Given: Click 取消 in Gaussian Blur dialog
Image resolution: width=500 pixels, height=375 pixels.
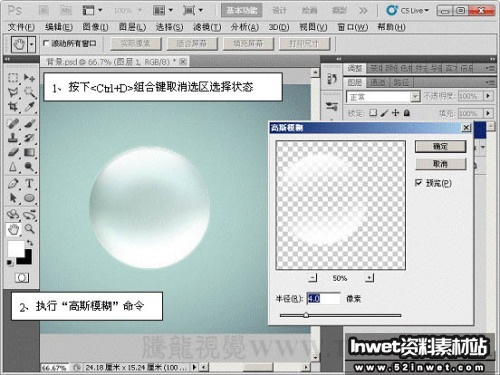Looking at the screenshot, I should point(440,164).
